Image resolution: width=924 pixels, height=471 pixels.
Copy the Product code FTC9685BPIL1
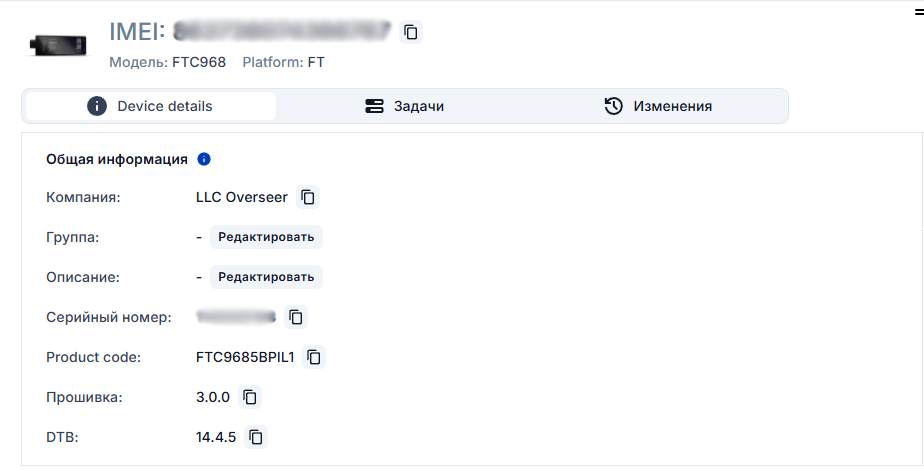[x=314, y=357]
